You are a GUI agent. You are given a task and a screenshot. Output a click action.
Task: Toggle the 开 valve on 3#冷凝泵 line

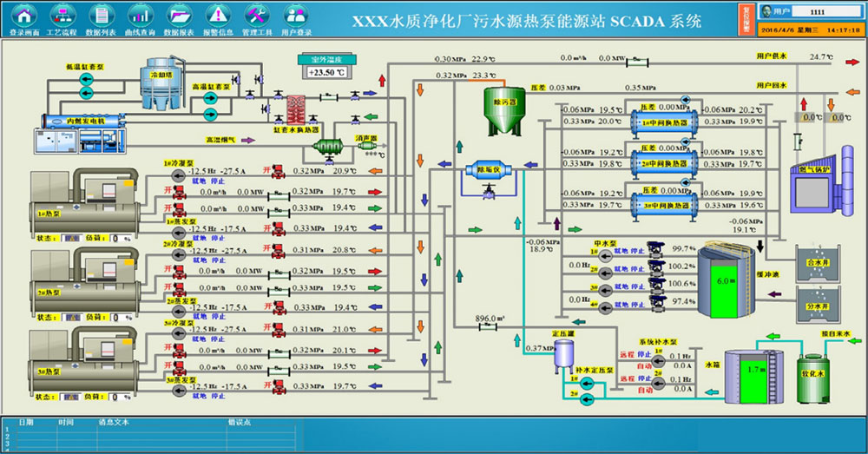pyautogui.click(x=279, y=330)
